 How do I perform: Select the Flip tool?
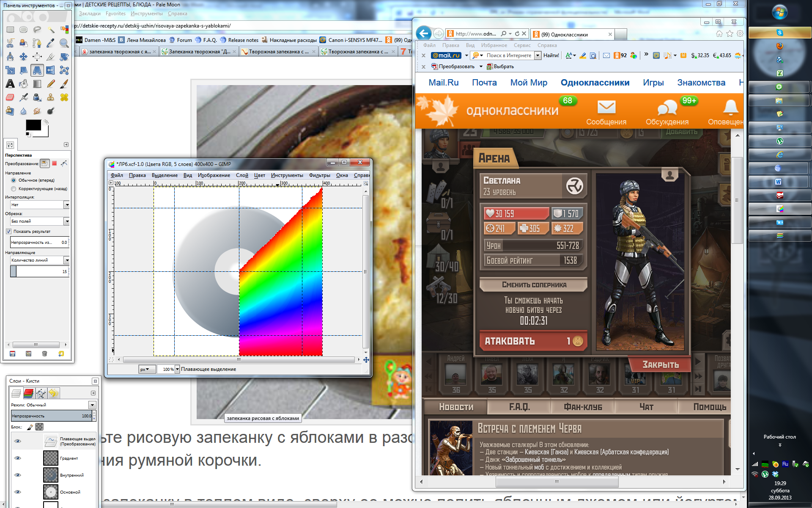click(x=51, y=70)
